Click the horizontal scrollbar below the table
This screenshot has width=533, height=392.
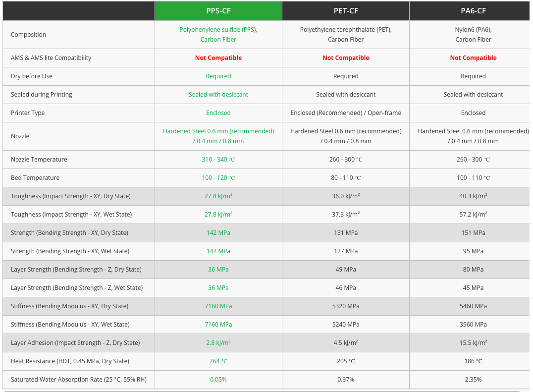click(x=262, y=391)
